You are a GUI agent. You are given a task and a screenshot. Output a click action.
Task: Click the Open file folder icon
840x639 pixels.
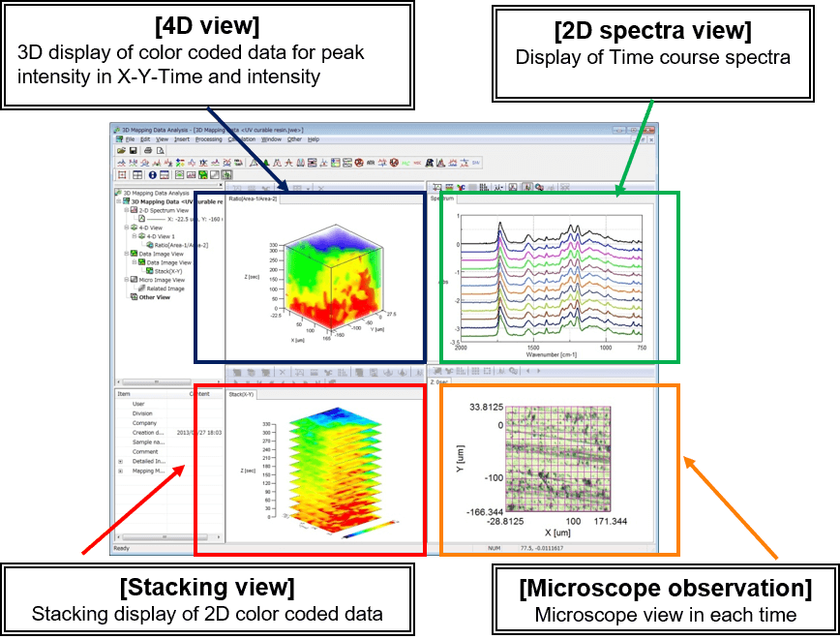click(121, 151)
